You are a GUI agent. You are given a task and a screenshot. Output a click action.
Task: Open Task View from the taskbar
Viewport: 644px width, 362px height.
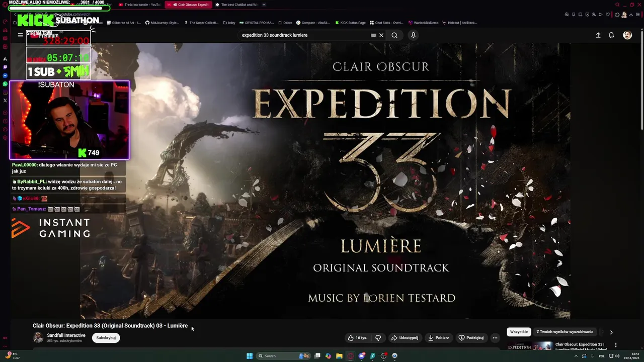317,356
